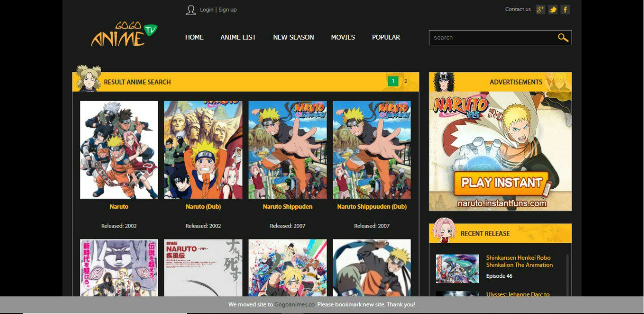Screen dimensions: 644x314
Task: Open the Sign up link
Action: point(227,10)
